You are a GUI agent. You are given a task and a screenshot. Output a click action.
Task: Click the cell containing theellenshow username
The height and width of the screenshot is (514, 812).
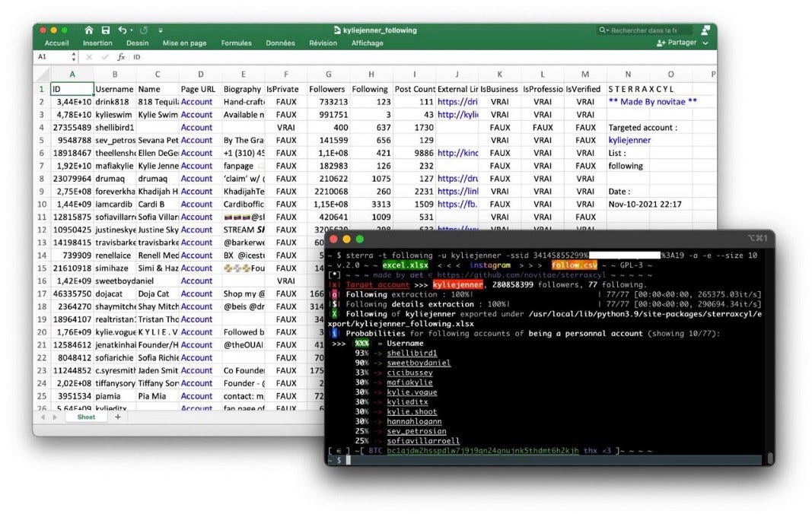[x=114, y=154]
